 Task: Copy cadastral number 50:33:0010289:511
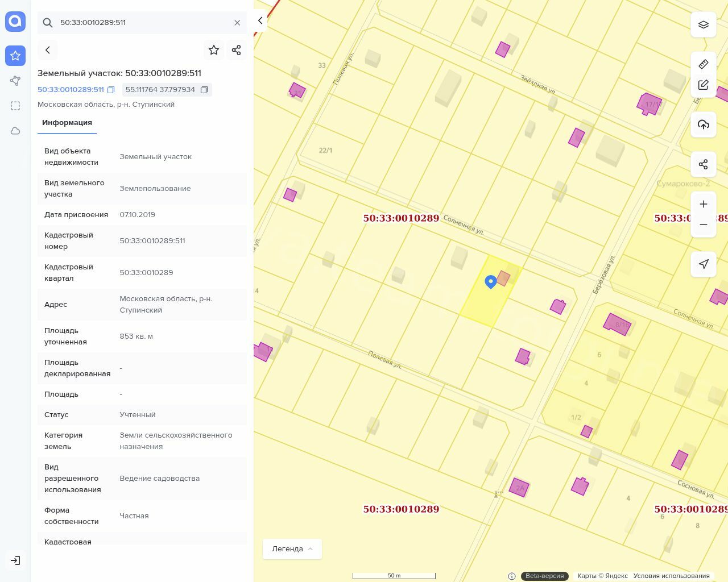(x=111, y=90)
